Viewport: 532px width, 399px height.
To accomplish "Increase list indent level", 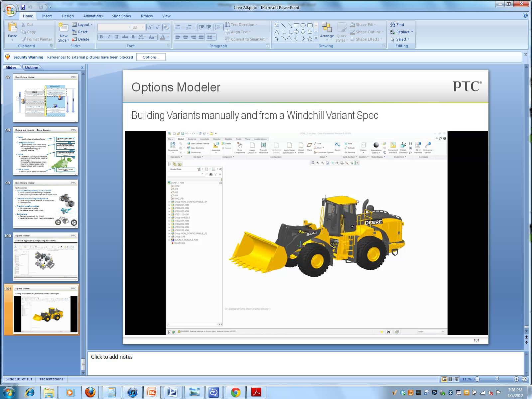I will pyautogui.click(x=209, y=27).
